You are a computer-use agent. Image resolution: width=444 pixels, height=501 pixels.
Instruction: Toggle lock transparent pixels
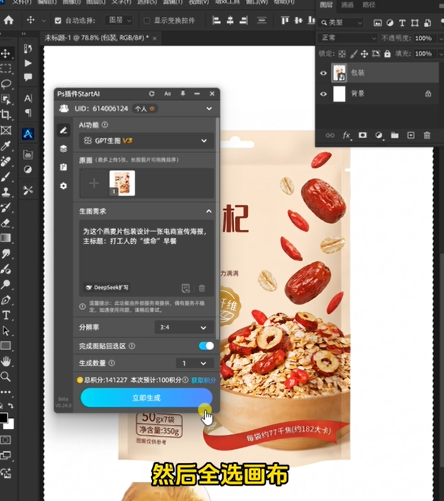pos(342,54)
